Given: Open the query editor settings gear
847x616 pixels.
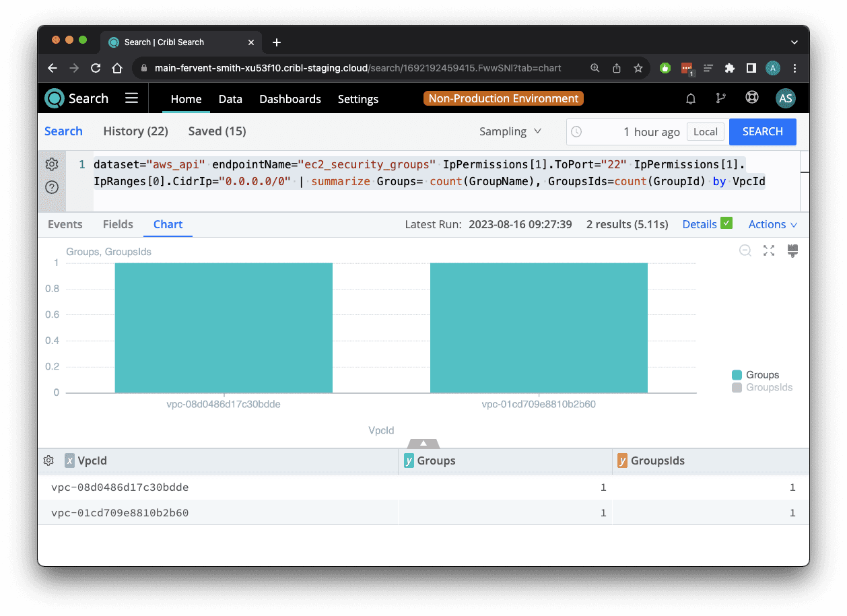Looking at the screenshot, I should click(52, 164).
